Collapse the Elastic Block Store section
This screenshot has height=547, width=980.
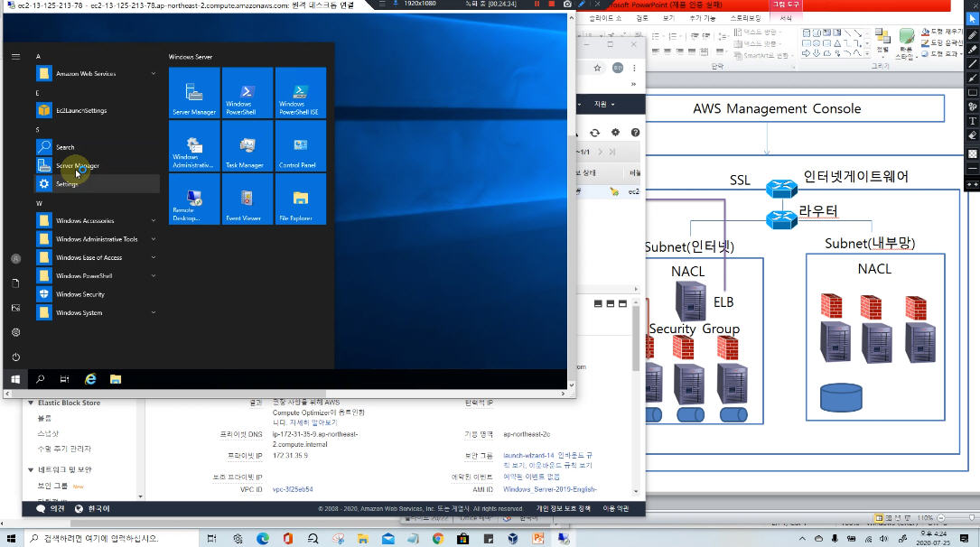click(31, 403)
